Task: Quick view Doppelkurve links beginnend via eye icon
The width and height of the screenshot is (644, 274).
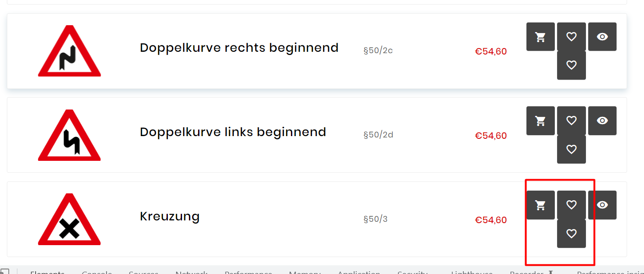Action: click(x=602, y=121)
